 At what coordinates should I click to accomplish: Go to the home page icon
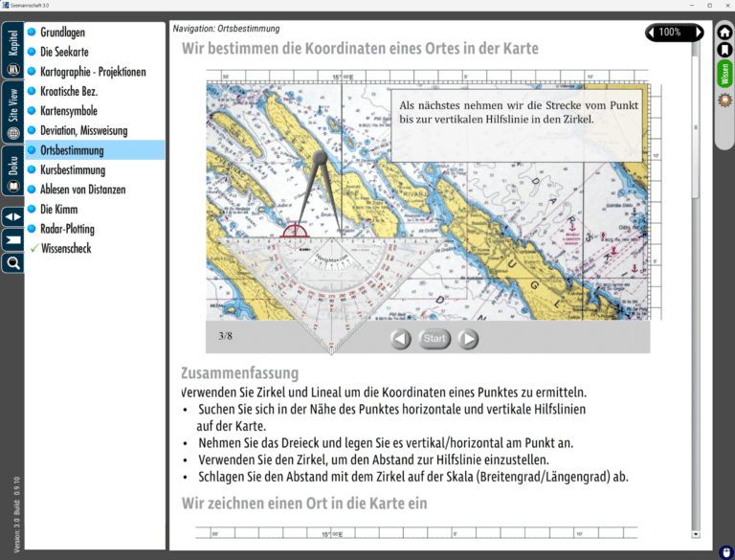point(724,33)
